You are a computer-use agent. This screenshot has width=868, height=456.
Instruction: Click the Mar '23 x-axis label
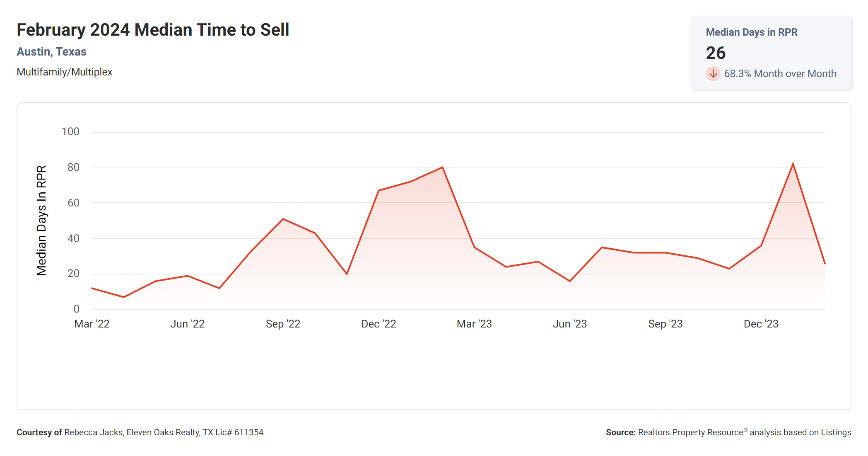point(474,324)
